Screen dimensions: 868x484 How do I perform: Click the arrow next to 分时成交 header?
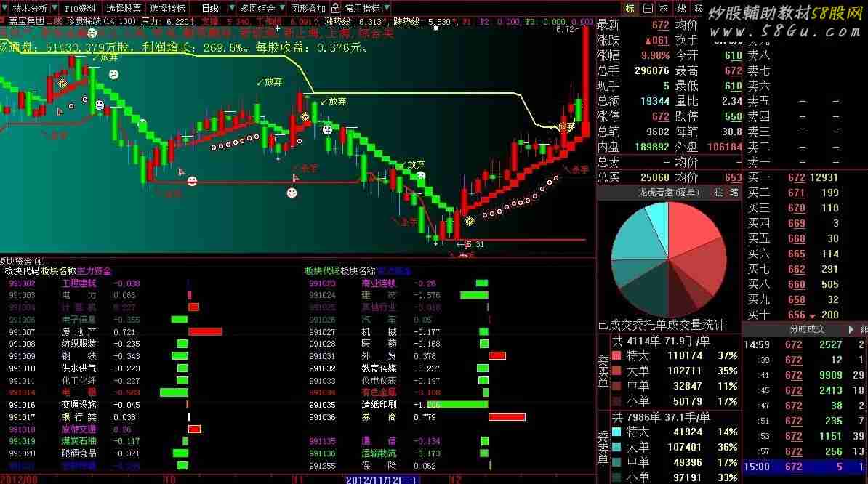tap(851, 329)
